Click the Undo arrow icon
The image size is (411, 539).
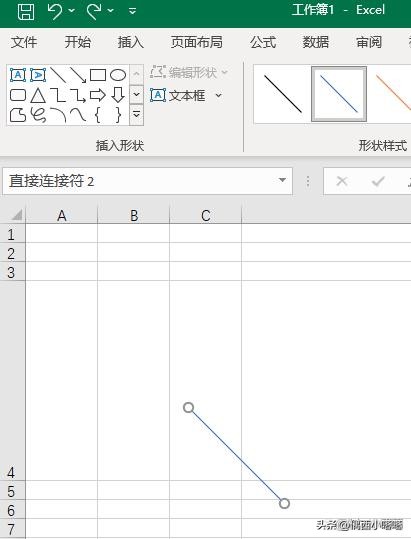[55, 12]
